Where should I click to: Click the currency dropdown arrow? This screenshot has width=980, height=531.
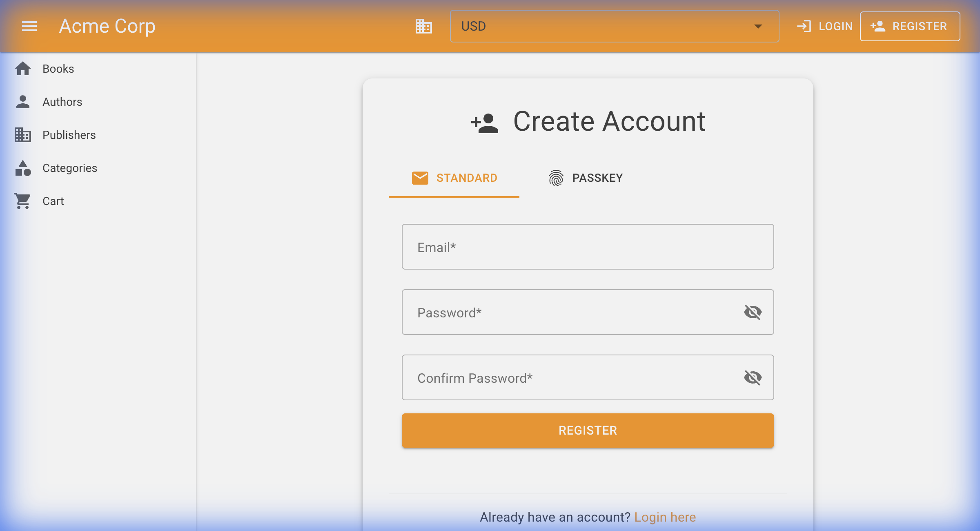point(758,26)
